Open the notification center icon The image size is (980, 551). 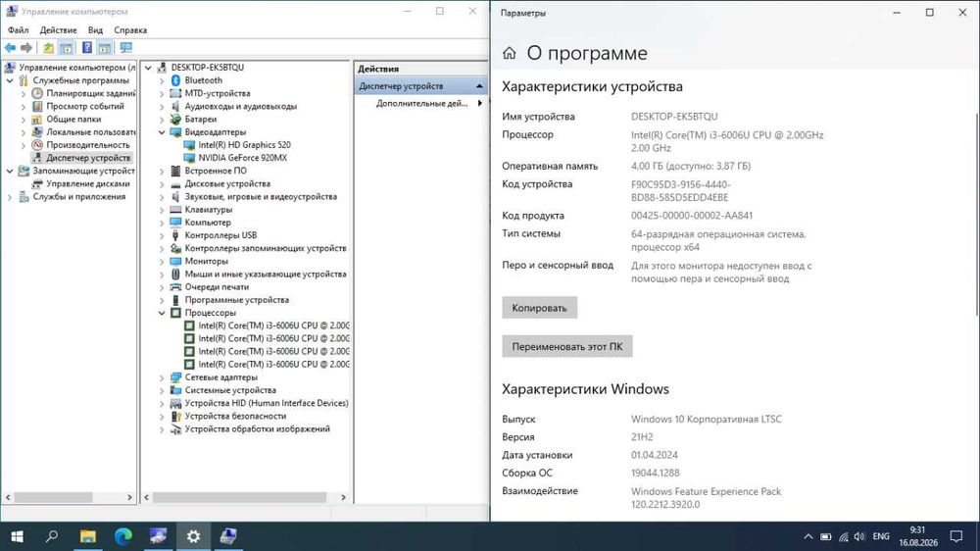tap(956, 536)
